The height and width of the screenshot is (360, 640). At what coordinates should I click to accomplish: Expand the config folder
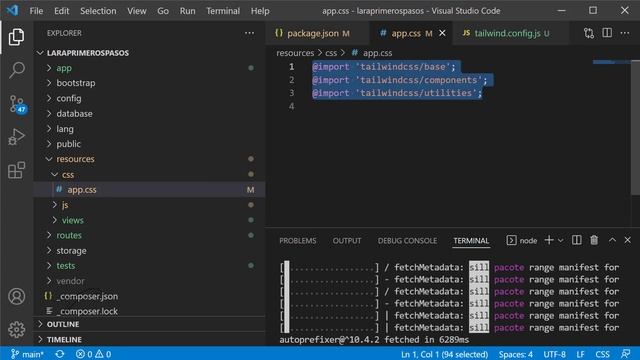click(x=149, y=98)
